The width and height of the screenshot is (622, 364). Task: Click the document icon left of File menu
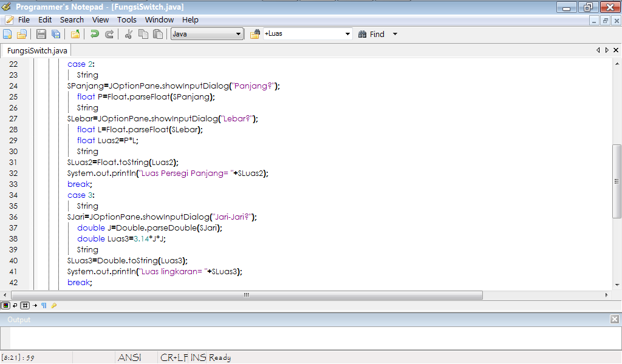pos(10,20)
